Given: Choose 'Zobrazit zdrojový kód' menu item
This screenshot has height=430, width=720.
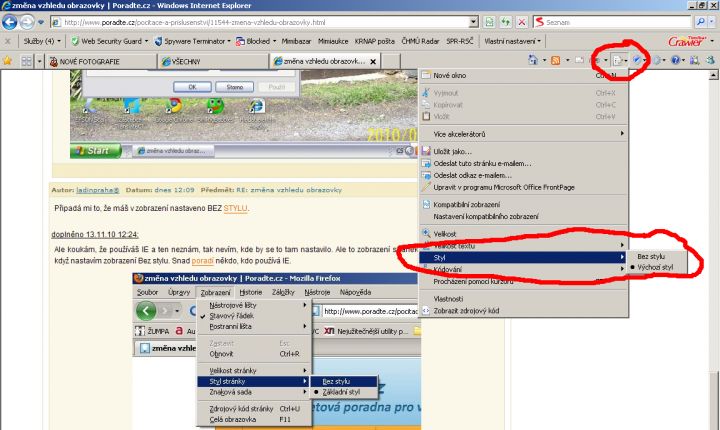Looking at the screenshot, I should click(523, 311).
